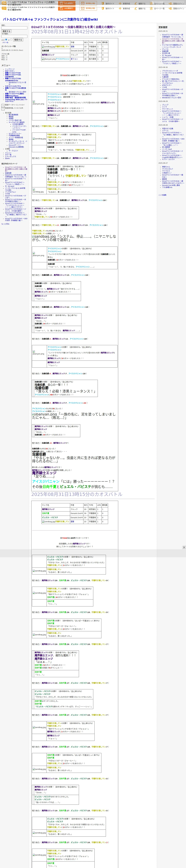Open キアナ・カスラナ link
The image size is (186, 868).
pyautogui.click(x=168, y=159)
